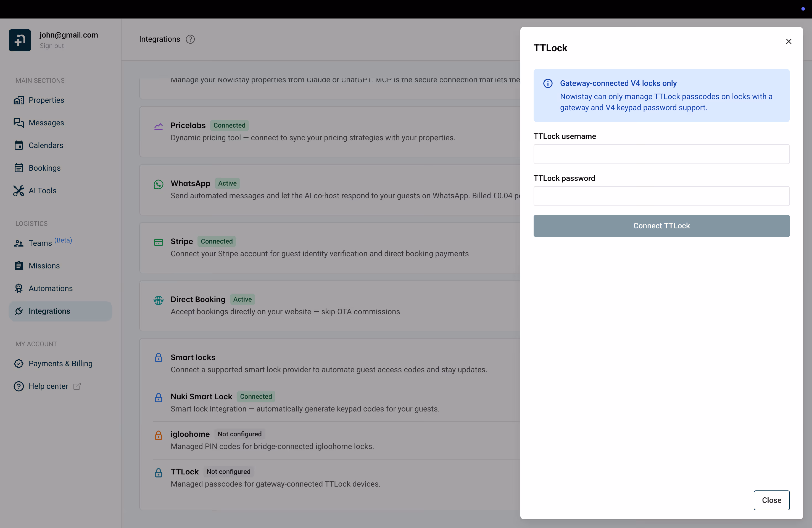Select the Bookings icon
The width and height of the screenshot is (812, 528).
click(19, 168)
